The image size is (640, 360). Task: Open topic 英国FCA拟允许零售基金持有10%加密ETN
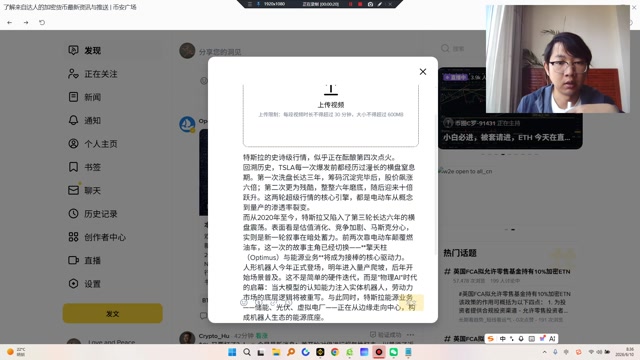512,271
